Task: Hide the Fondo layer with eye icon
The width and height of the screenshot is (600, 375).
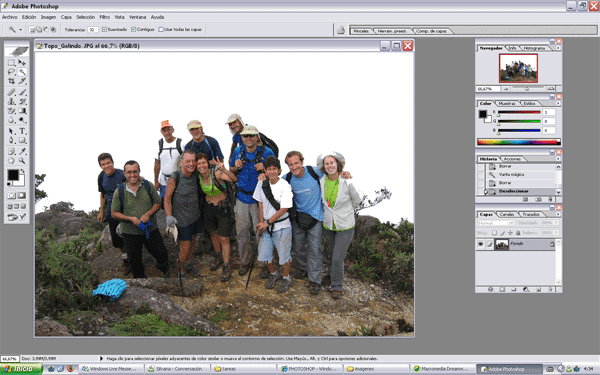Action: coord(481,244)
